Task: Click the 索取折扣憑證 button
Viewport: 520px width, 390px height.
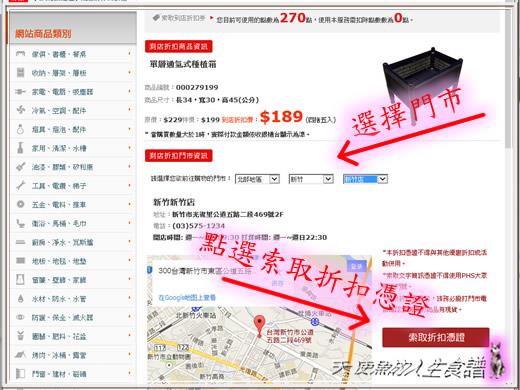Action: coord(436,337)
